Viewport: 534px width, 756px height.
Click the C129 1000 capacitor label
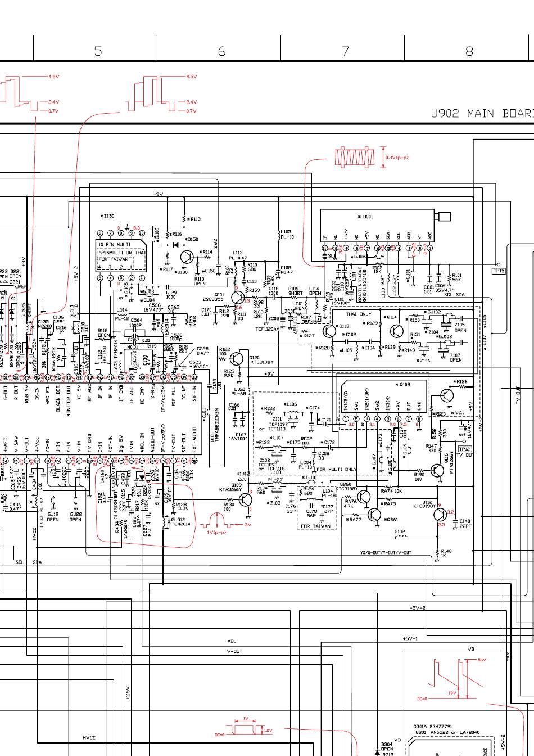point(171,295)
